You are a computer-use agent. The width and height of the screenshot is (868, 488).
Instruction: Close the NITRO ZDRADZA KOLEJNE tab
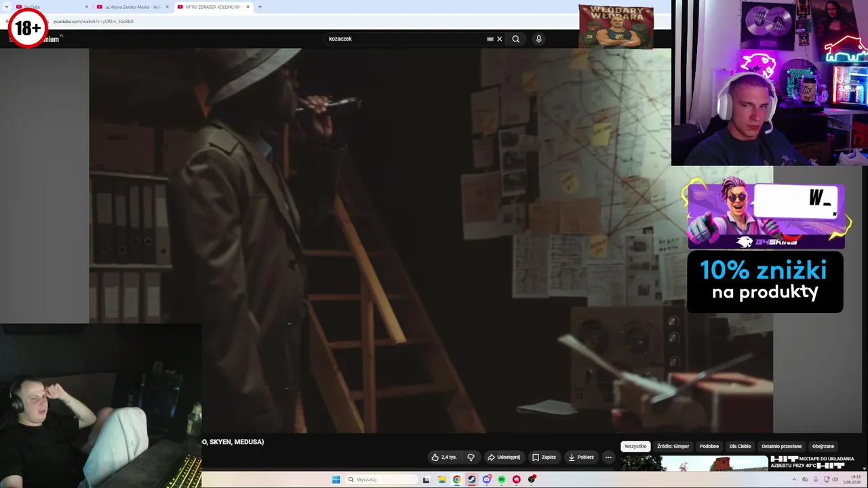point(248,7)
